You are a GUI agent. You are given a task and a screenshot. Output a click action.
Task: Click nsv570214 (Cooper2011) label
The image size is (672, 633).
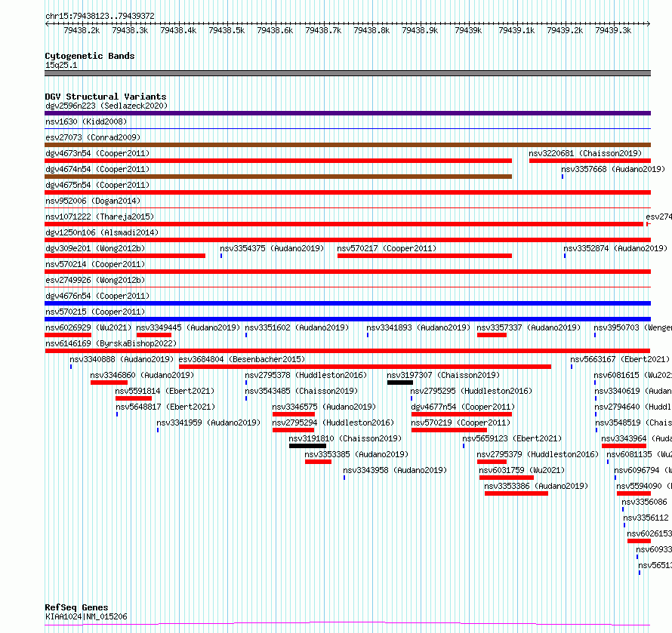[95, 264]
